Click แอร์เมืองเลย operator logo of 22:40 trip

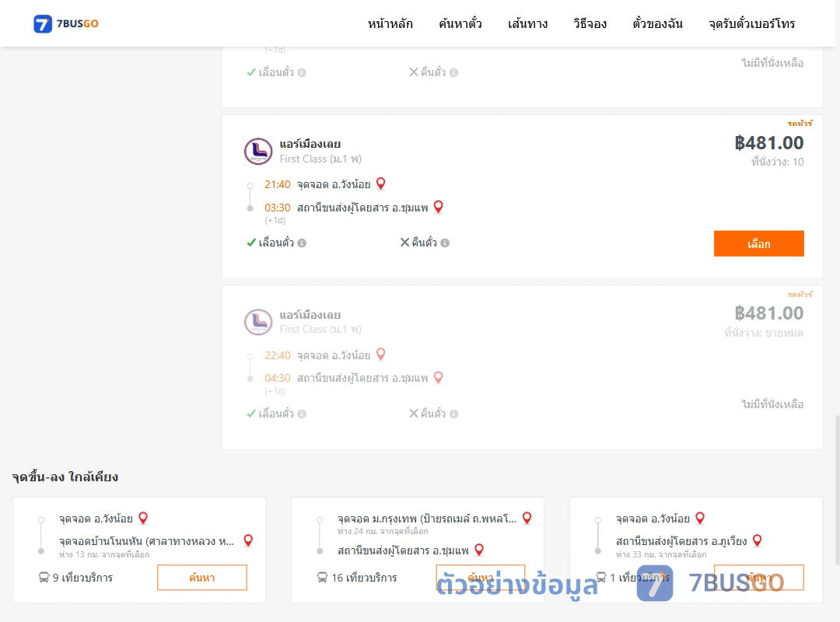(258, 322)
